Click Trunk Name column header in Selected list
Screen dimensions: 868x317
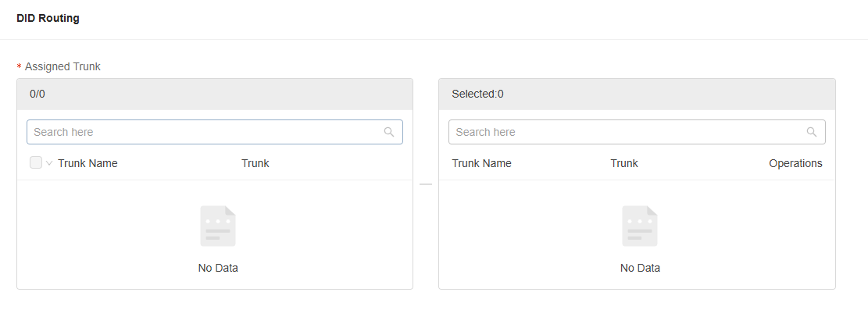tap(481, 163)
